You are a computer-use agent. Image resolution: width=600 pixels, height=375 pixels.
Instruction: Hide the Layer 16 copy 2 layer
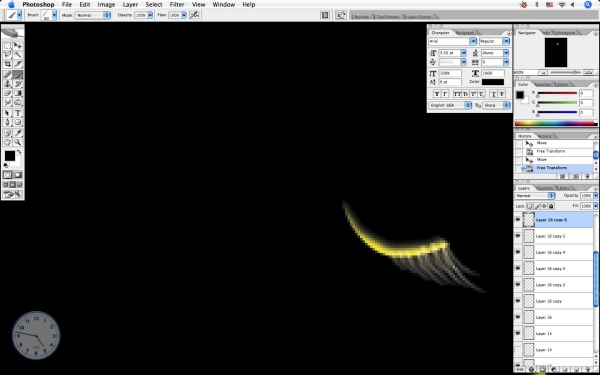tap(518, 285)
